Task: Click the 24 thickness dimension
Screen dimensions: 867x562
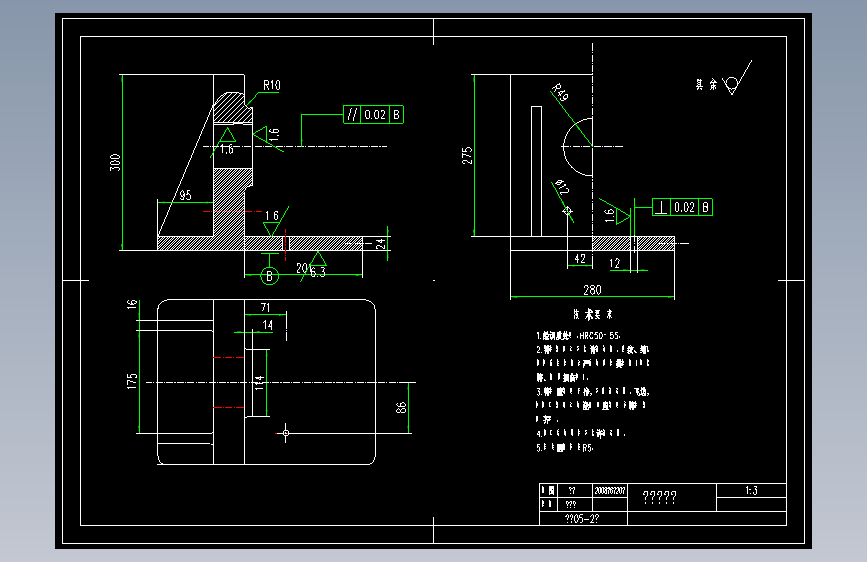Action: pos(380,243)
